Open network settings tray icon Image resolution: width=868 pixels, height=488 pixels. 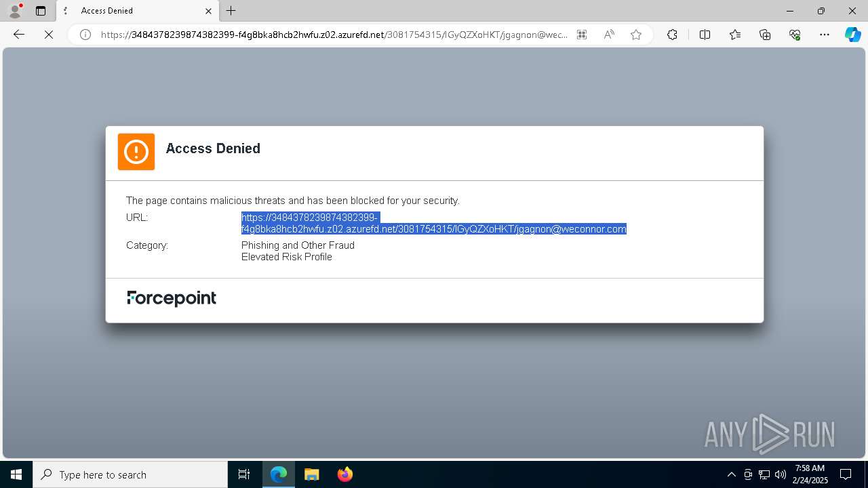pyautogui.click(x=764, y=474)
